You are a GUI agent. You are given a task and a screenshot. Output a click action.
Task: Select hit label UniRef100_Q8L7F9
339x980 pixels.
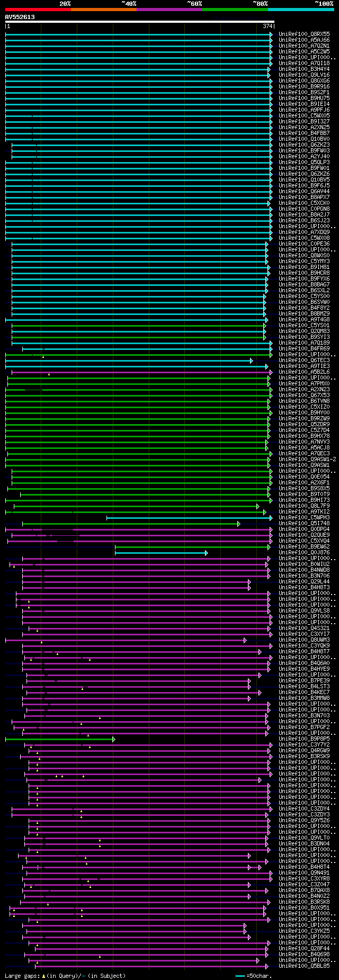pos(304,506)
